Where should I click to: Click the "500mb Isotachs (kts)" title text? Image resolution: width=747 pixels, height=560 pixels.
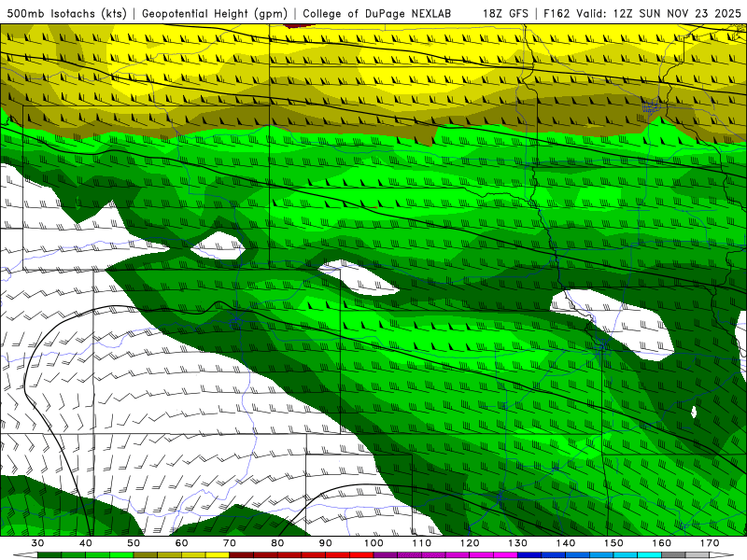67,13
